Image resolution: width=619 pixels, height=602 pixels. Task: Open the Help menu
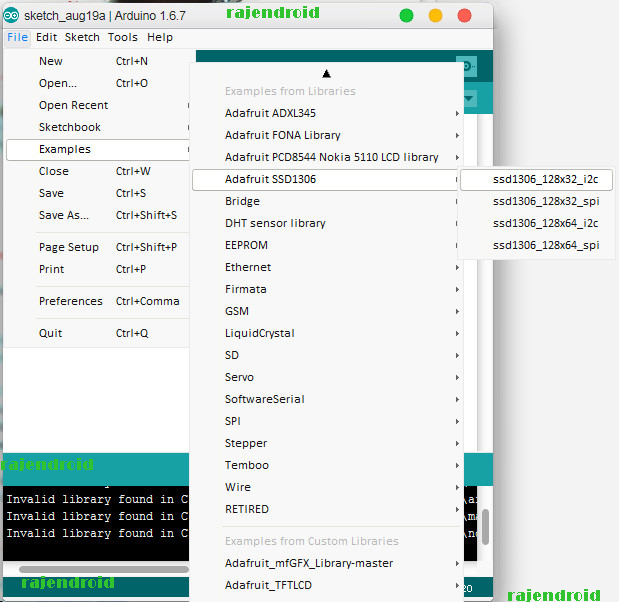tap(160, 38)
